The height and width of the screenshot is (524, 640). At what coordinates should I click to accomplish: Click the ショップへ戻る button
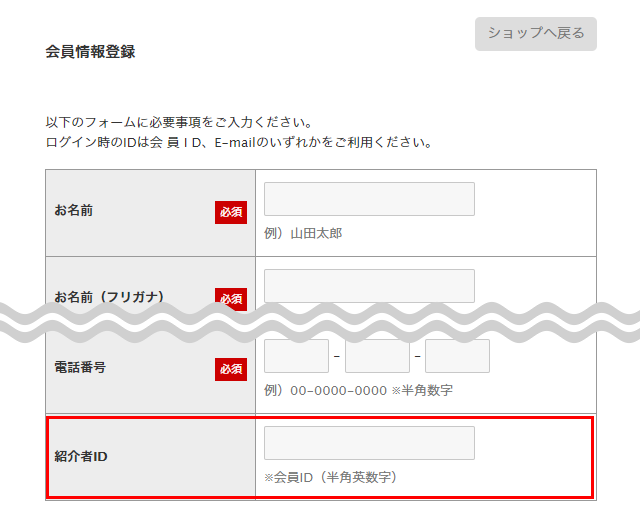click(x=535, y=33)
